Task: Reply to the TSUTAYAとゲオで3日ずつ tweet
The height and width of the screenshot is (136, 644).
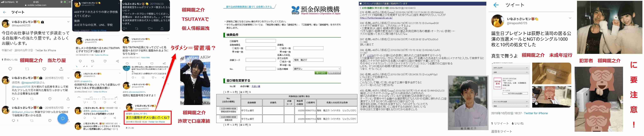Action: pyautogui.click(x=80, y=61)
